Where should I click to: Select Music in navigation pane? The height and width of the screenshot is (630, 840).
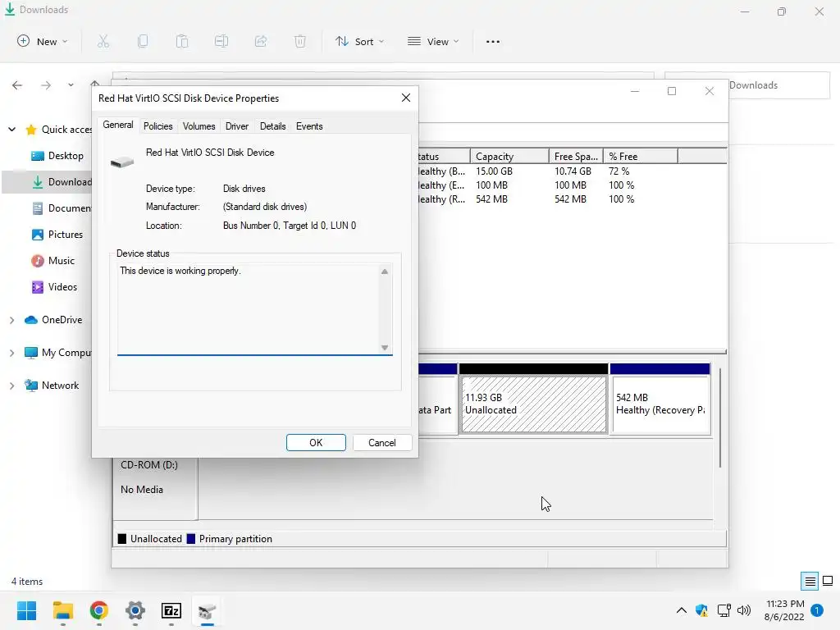(x=53, y=261)
